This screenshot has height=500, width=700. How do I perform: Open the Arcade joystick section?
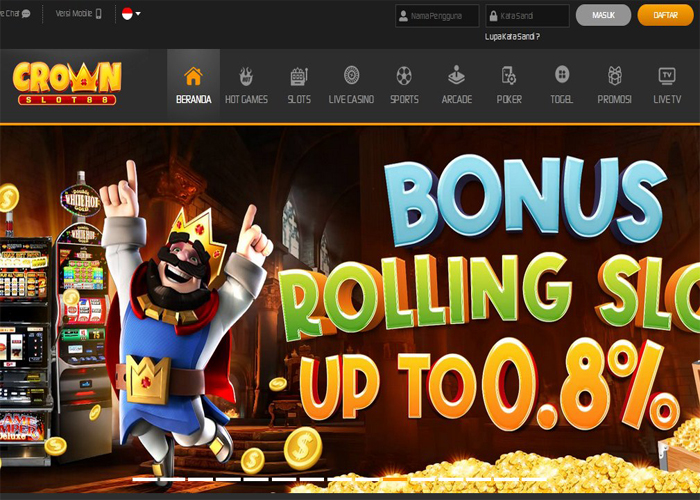[457, 85]
